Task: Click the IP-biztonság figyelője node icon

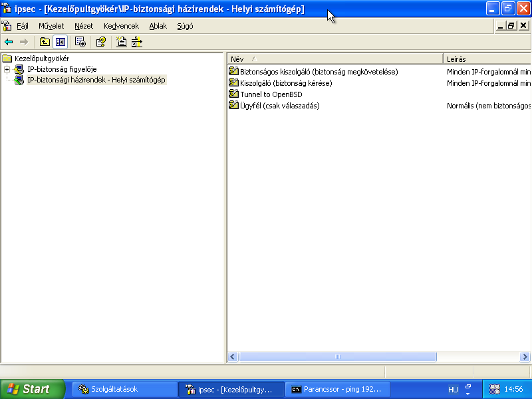Action: pos(19,69)
